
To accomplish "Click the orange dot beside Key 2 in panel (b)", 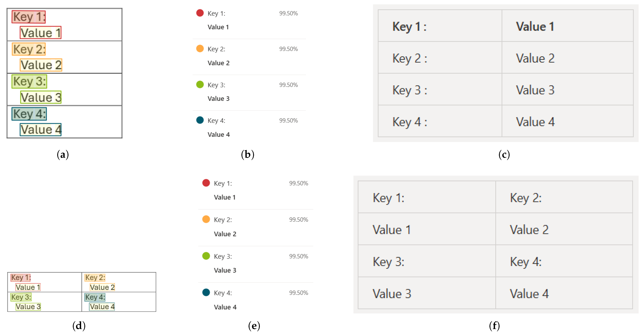I will [x=200, y=48].
